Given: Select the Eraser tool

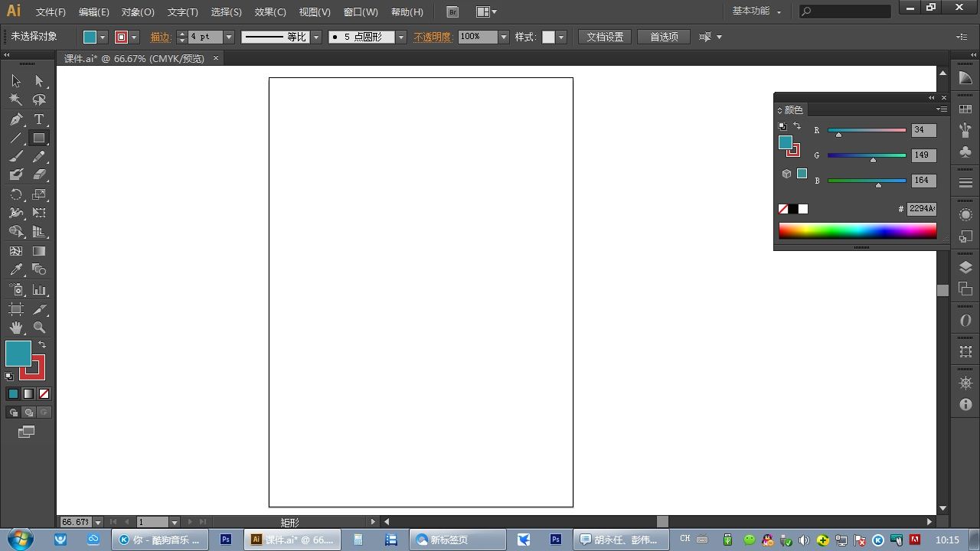Looking at the screenshot, I should (39, 175).
